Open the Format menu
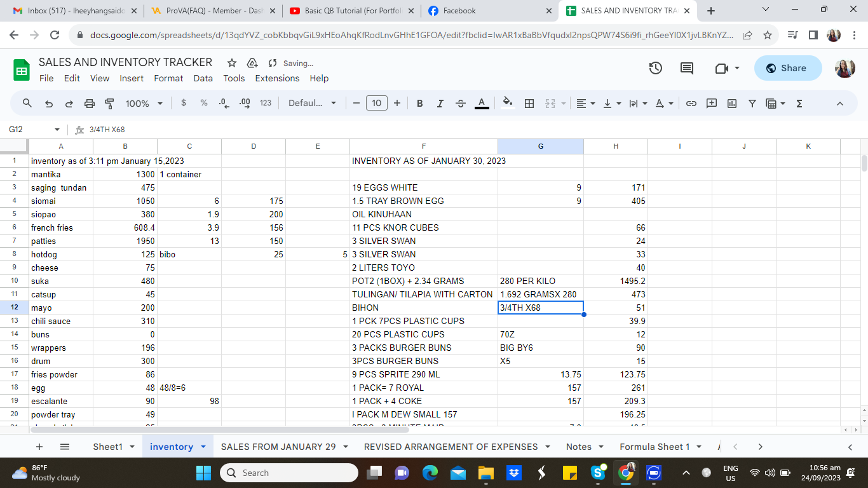The height and width of the screenshot is (488, 868). 168,78
